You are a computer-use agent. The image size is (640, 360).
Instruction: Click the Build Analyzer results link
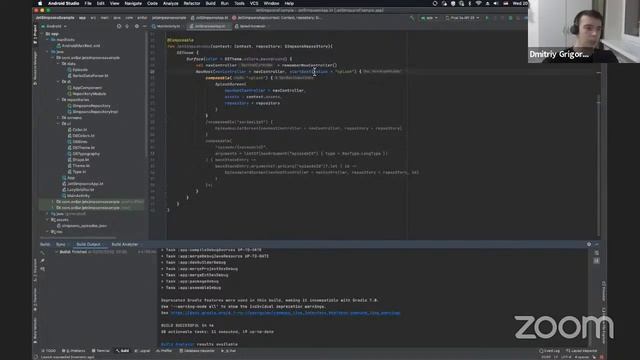coord(178,344)
